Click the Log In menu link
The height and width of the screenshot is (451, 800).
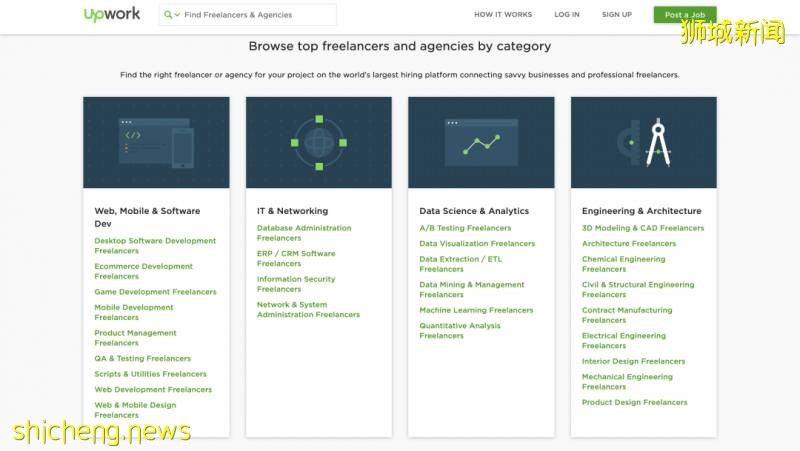click(x=567, y=15)
